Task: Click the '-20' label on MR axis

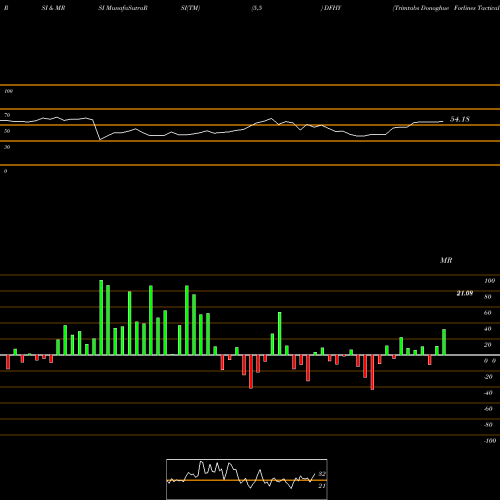Action: [x=488, y=377]
